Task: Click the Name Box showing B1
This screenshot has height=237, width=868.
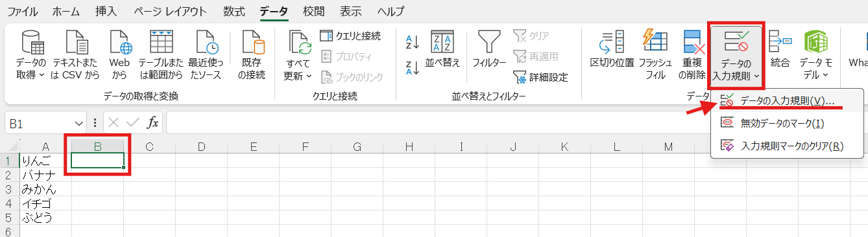Action: pyautogui.click(x=39, y=122)
